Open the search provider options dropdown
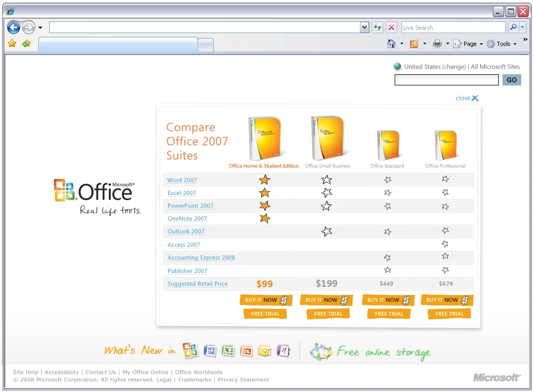 [x=523, y=27]
